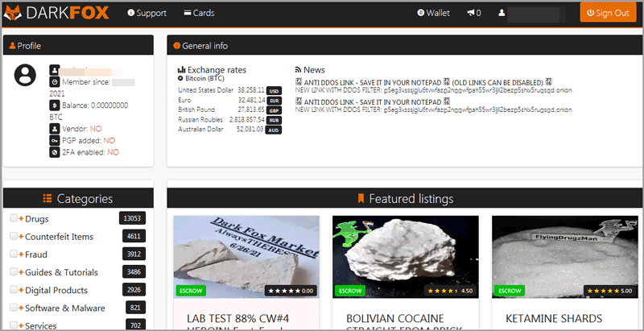The height and width of the screenshot is (331, 644).
Task: Click the Featured listings bookmark icon
Action: point(361,199)
